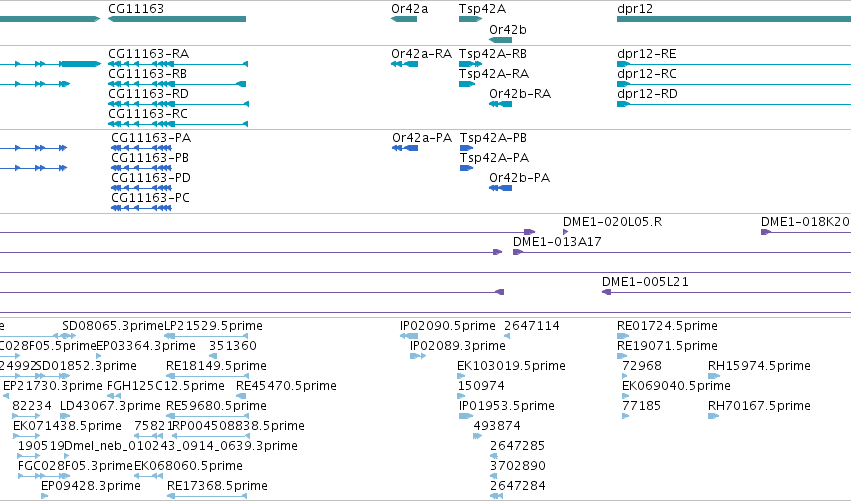Click the dpr12-RE transcript label
851x501 pixels.
[647, 54]
